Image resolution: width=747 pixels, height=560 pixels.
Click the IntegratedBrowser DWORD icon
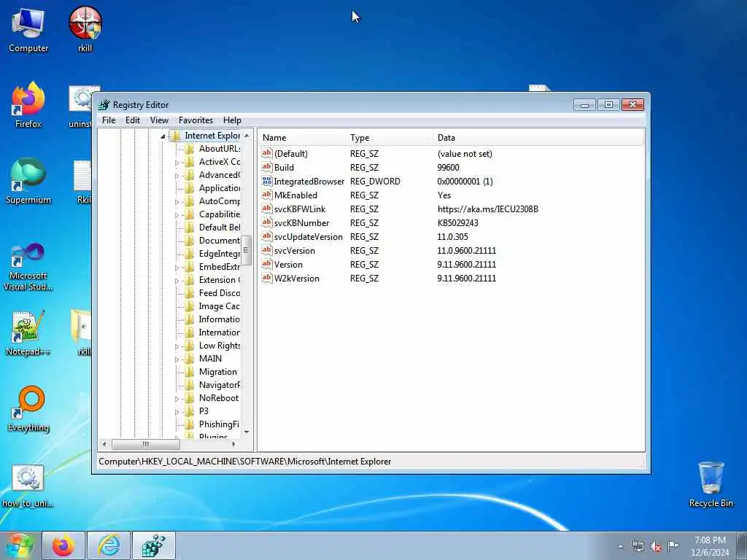(x=267, y=181)
